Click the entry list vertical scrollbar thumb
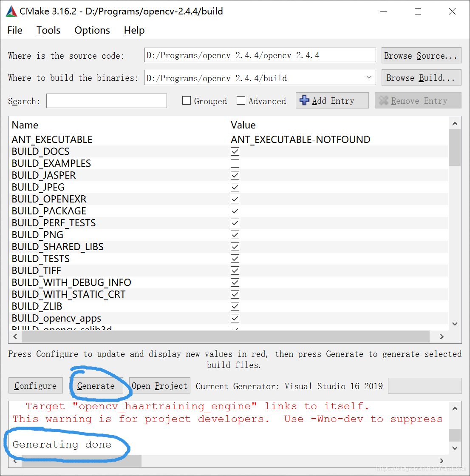This screenshot has width=470, height=476. click(x=455, y=148)
